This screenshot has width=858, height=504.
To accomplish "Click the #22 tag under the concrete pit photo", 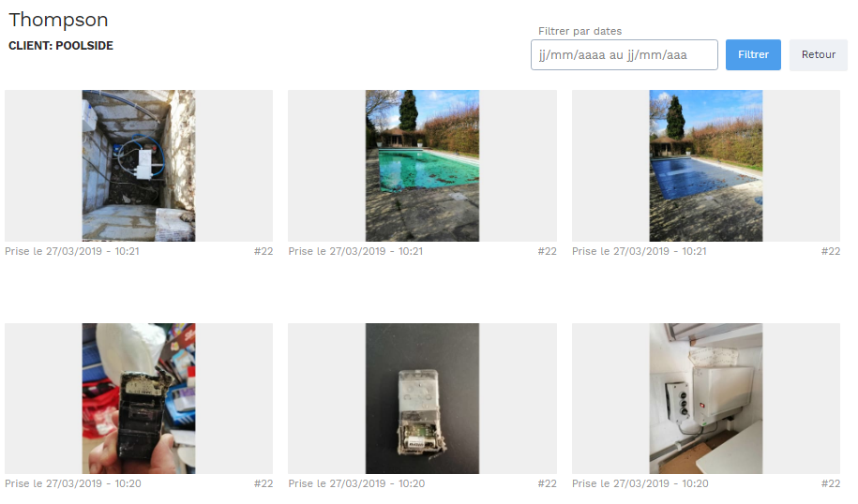I will pyautogui.click(x=263, y=251).
